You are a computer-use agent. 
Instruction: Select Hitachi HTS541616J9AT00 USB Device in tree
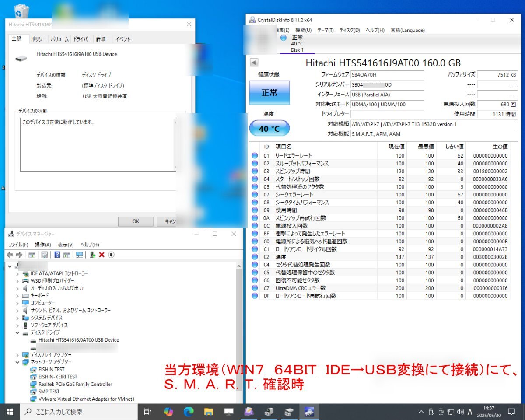78,340
